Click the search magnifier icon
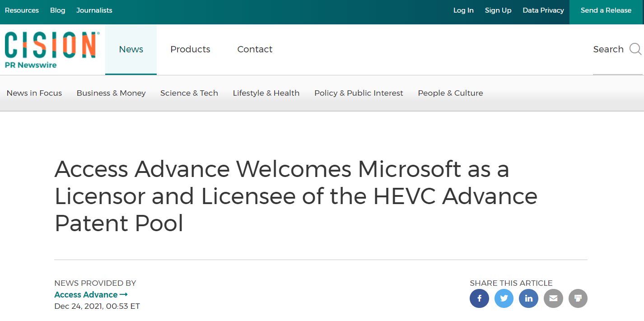This screenshot has height=321, width=644. point(635,49)
